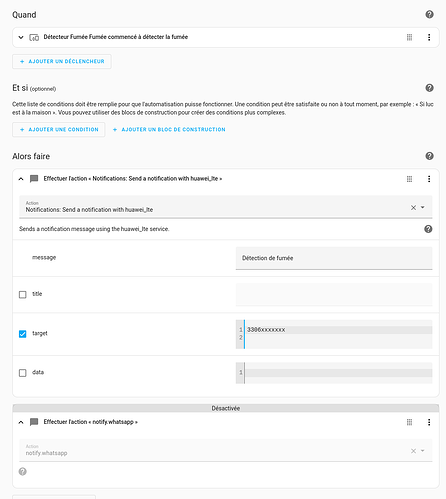Viewport: 446px width, 499px height.
Task: Click the drag handle of the huawei_lte action
Action: [x=409, y=179]
